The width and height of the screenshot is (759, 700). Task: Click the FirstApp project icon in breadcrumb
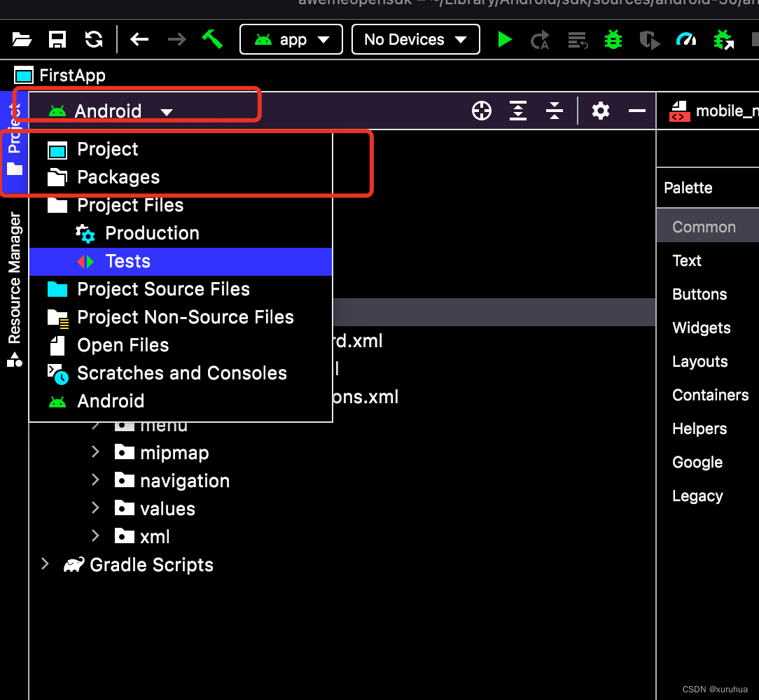(24, 76)
